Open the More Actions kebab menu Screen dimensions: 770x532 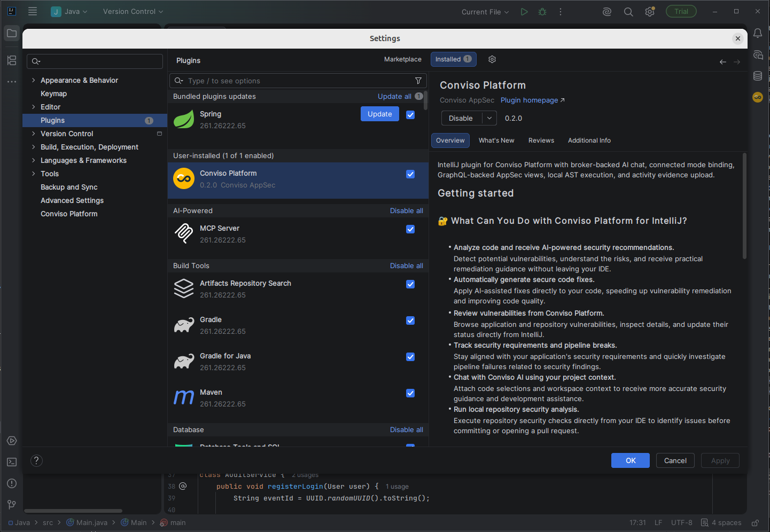tap(561, 12)
